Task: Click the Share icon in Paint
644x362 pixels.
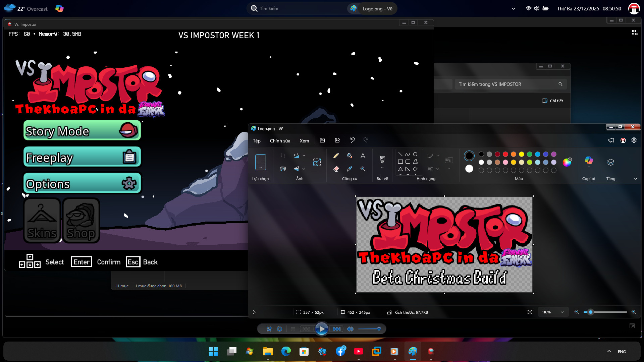Action: click(337, 140)
